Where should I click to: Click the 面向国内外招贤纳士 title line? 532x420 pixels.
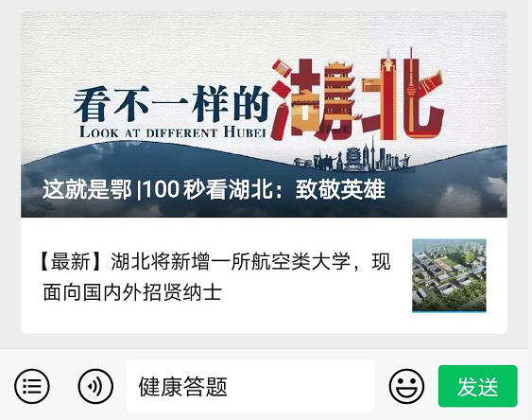[x=132, y=292]
